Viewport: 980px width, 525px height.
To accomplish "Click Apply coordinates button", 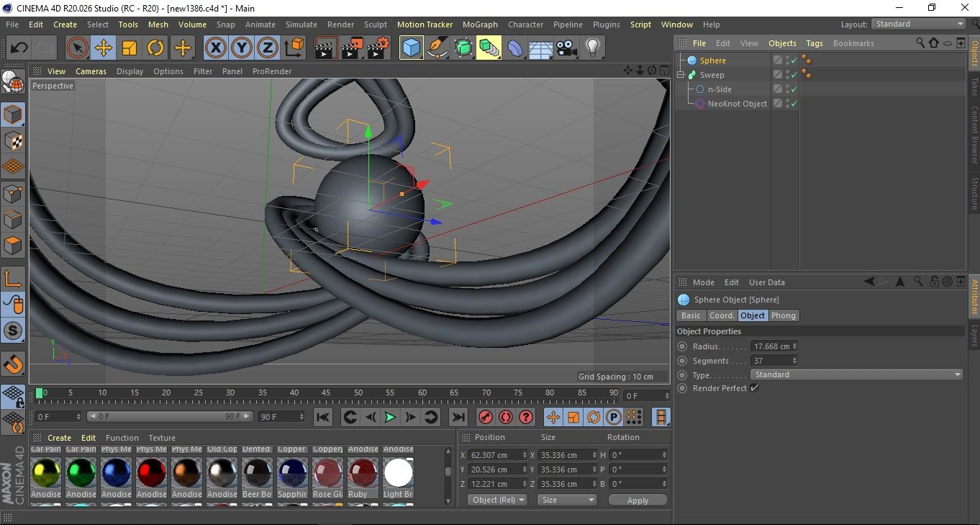I will (638, 500).
